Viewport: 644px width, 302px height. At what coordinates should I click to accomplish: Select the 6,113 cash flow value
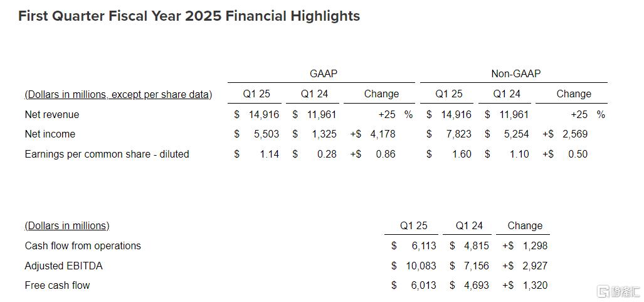coord(423,245)
